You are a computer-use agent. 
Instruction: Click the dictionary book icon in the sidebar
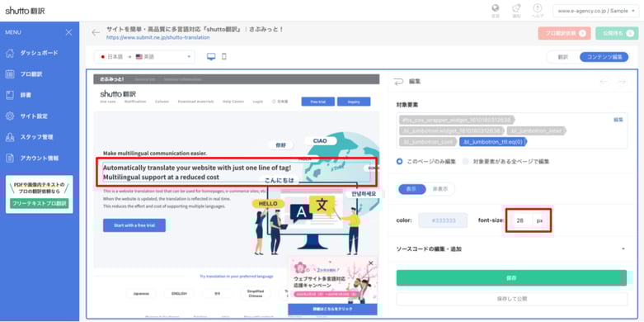(x=10, y=95)
